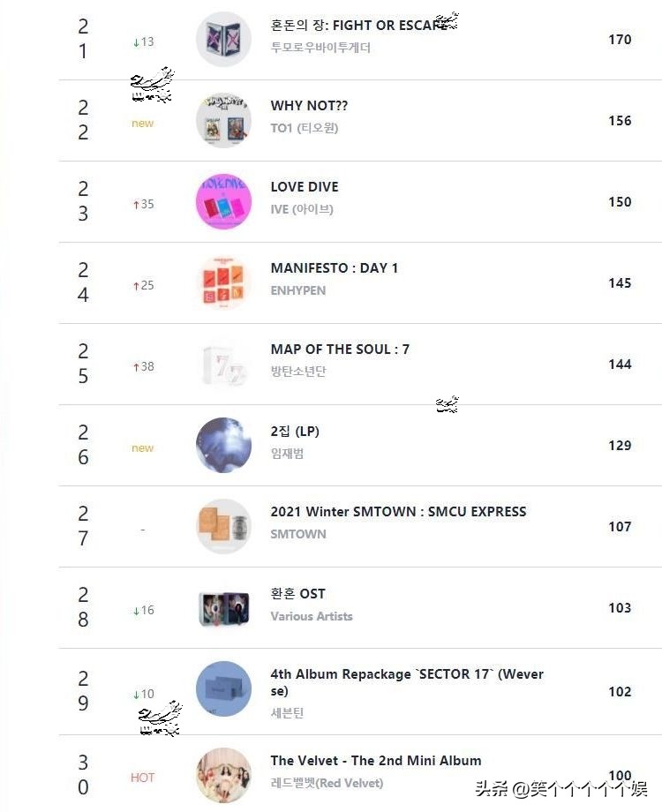Click the 2집 (LP) album cover image
This screenshot has width=662, height=812.
pyautogui.click(x=223, y=446)
